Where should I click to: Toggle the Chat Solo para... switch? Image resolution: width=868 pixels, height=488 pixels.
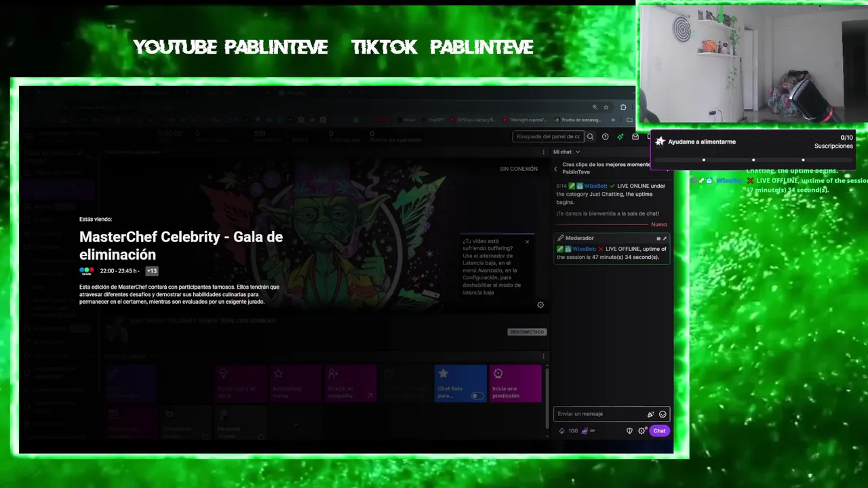(478, 396)
